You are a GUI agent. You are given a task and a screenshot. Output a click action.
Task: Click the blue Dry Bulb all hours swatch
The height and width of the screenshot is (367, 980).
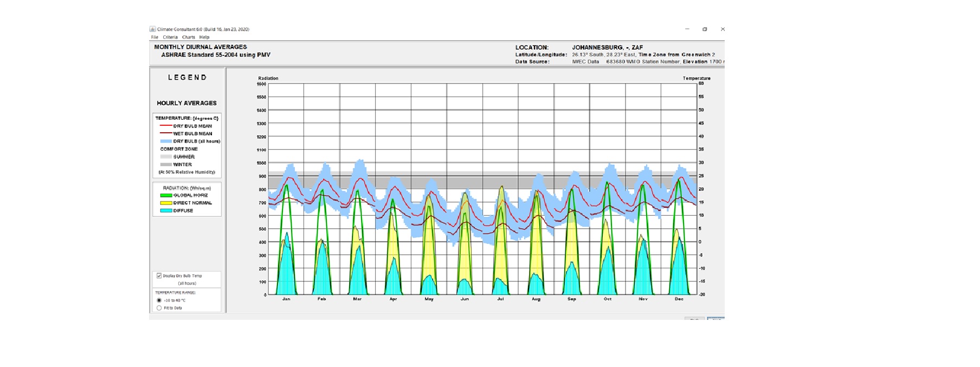166,141
